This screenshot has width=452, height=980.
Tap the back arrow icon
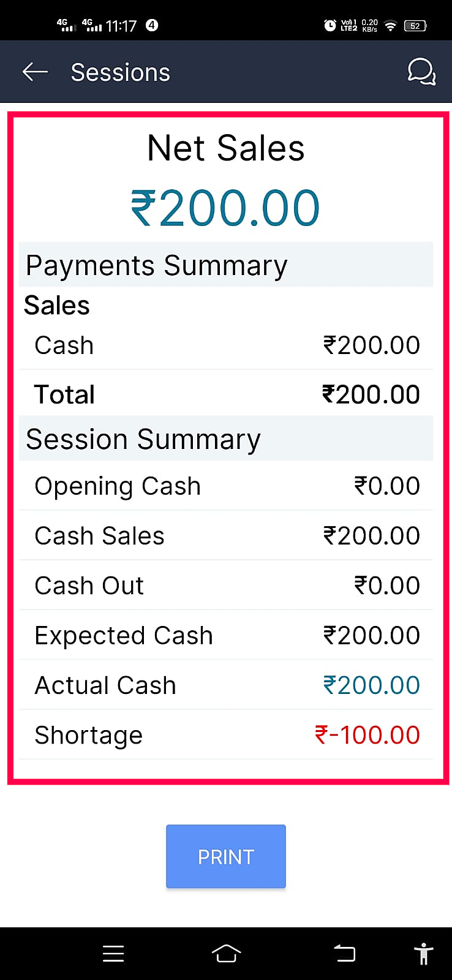pyautogui.click(x=35, y=72)
